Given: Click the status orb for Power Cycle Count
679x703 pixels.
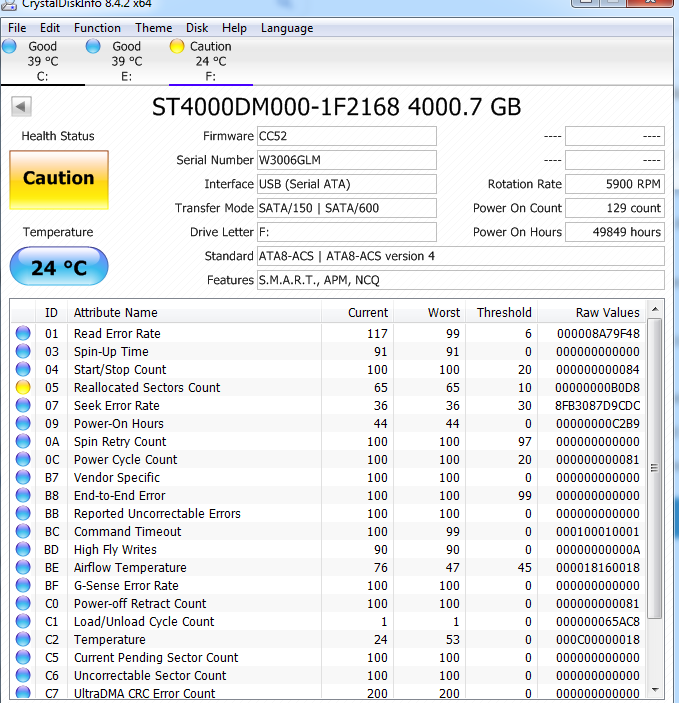Looking at the screenshot, I should 23,459.
